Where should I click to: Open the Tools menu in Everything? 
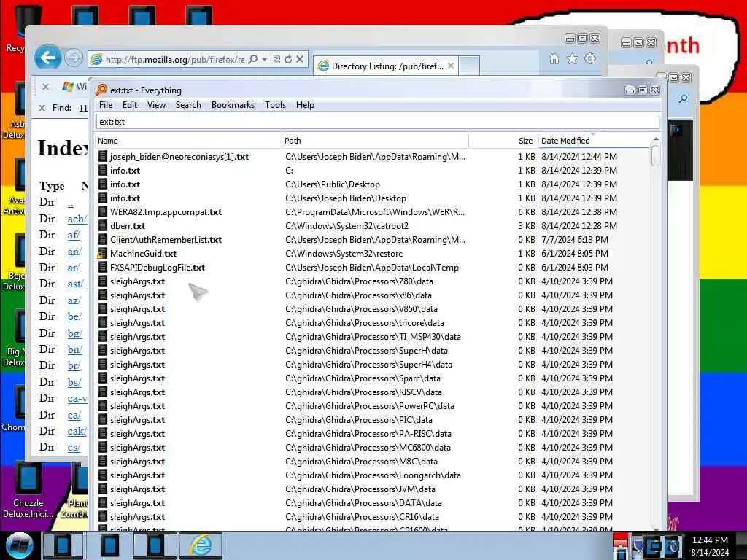[275, 105]
